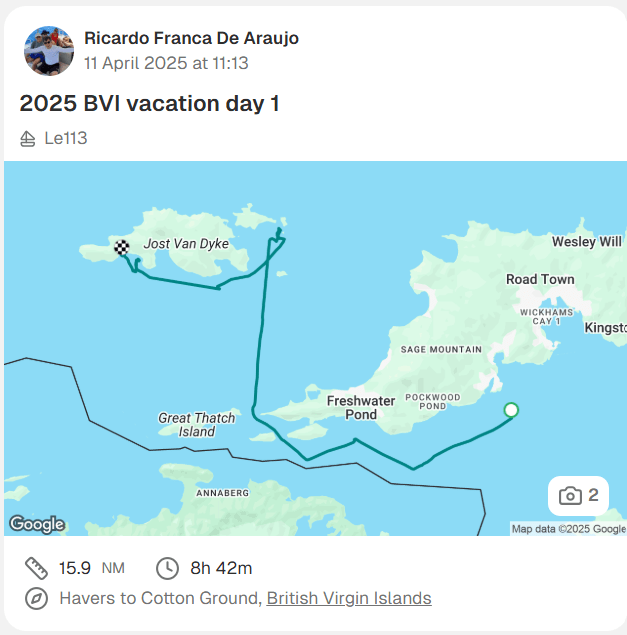Click the 15.9 NM distance value

(91, 568)
